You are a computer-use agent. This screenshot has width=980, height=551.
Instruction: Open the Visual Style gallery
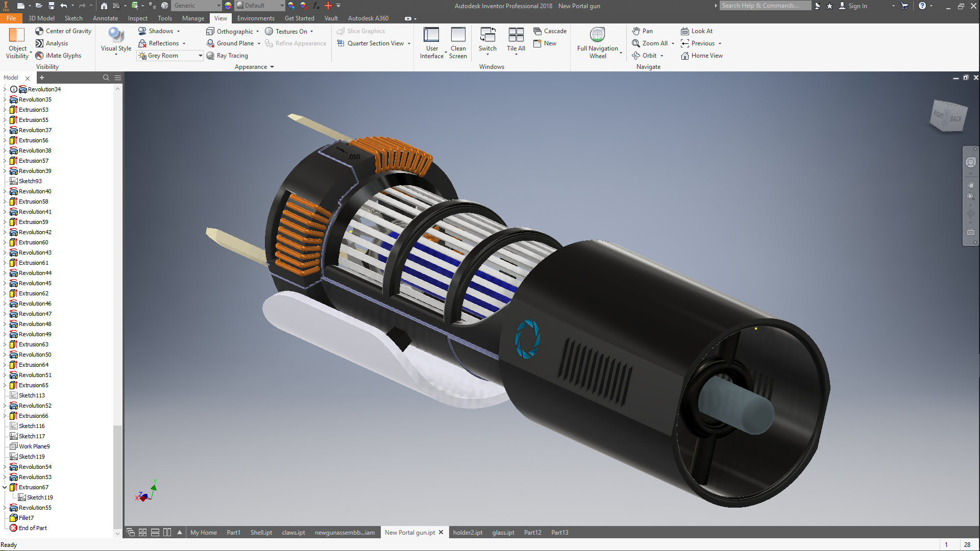(x=116, y=41)
